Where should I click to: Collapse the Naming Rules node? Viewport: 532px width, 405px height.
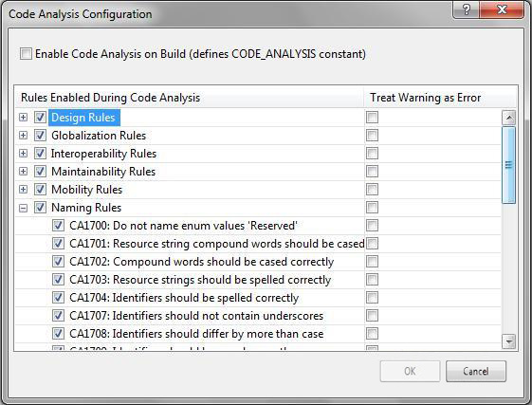click(x=23, y=208)
